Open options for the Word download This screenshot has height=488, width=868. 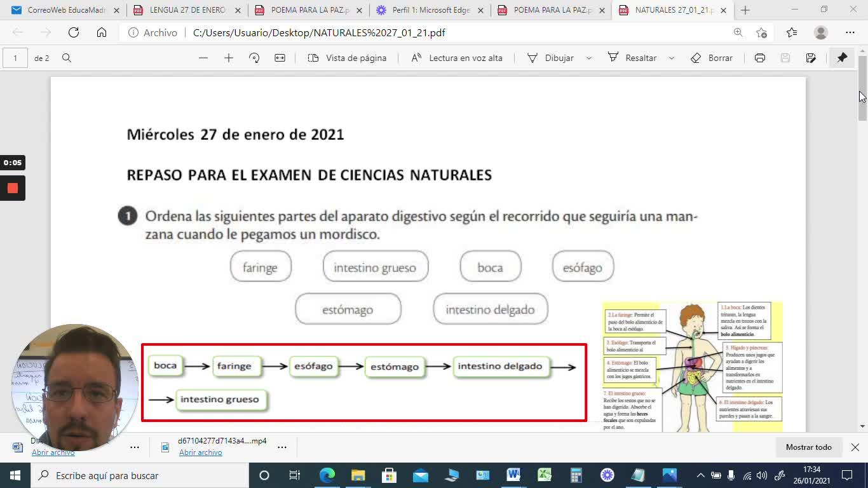coord(135,447)
